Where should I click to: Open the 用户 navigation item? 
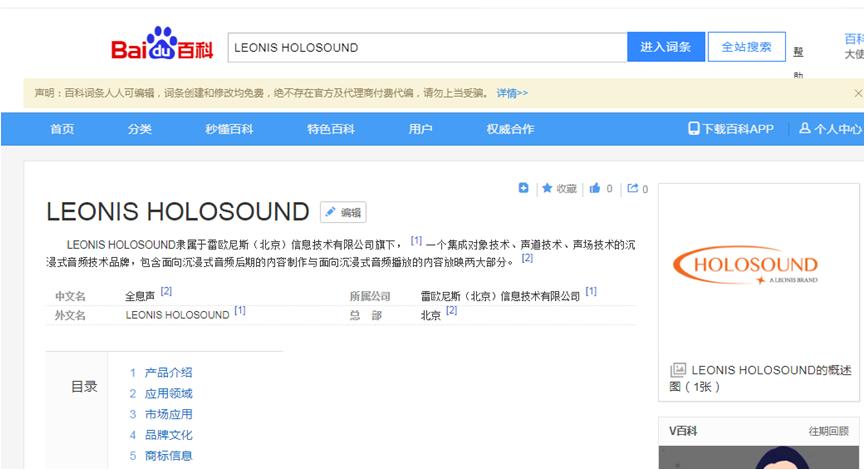pos(420,129)
